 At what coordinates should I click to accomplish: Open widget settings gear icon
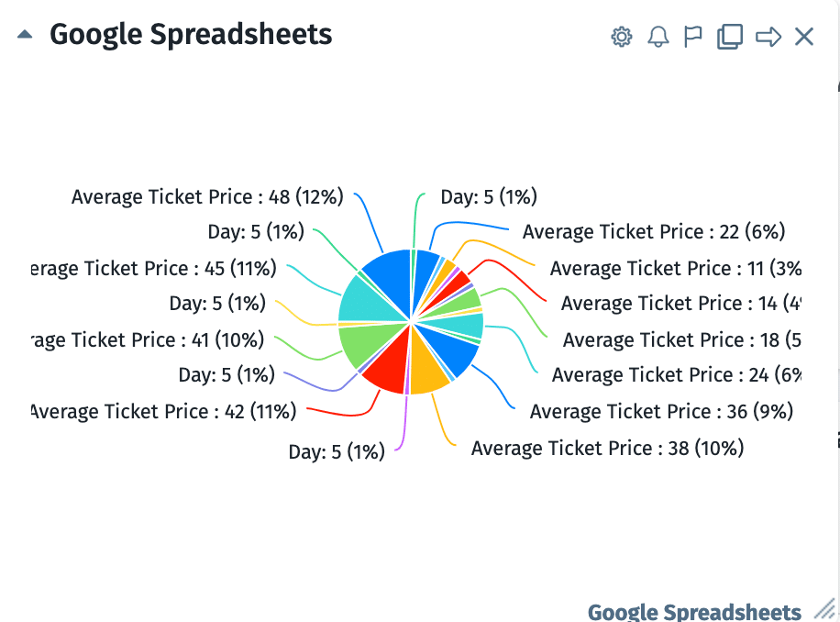pos(622,37)
